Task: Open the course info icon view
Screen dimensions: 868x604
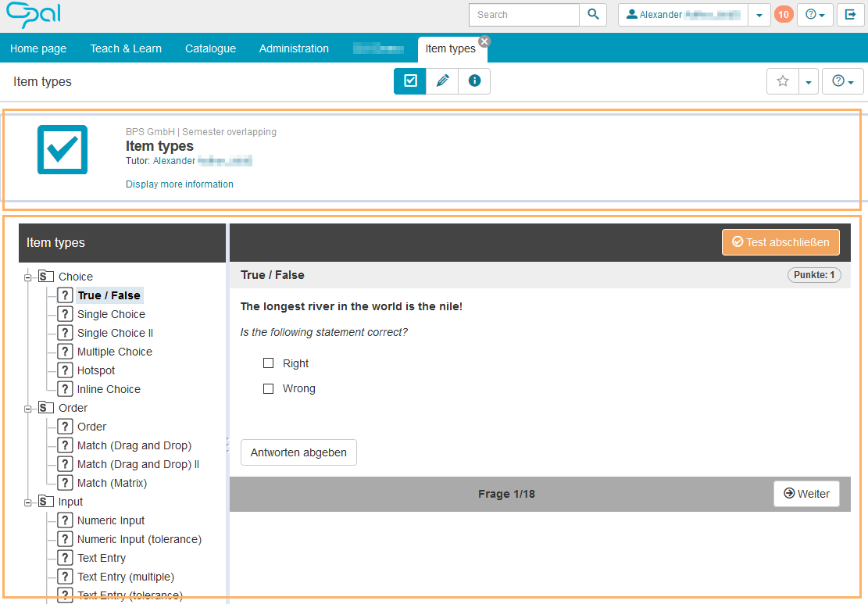Action: pyautogui.click(x=474, y=81)
